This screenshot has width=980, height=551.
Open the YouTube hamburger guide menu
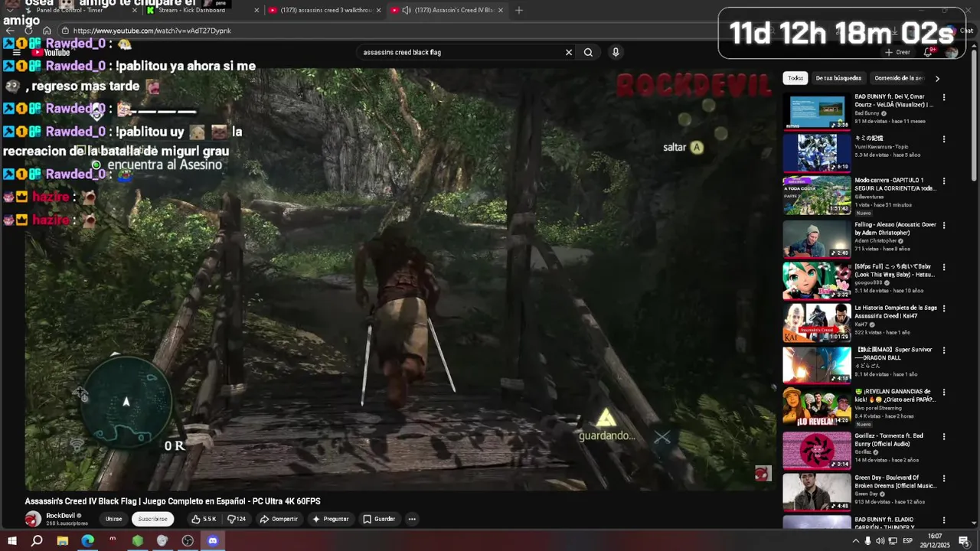tap(16, 53)
